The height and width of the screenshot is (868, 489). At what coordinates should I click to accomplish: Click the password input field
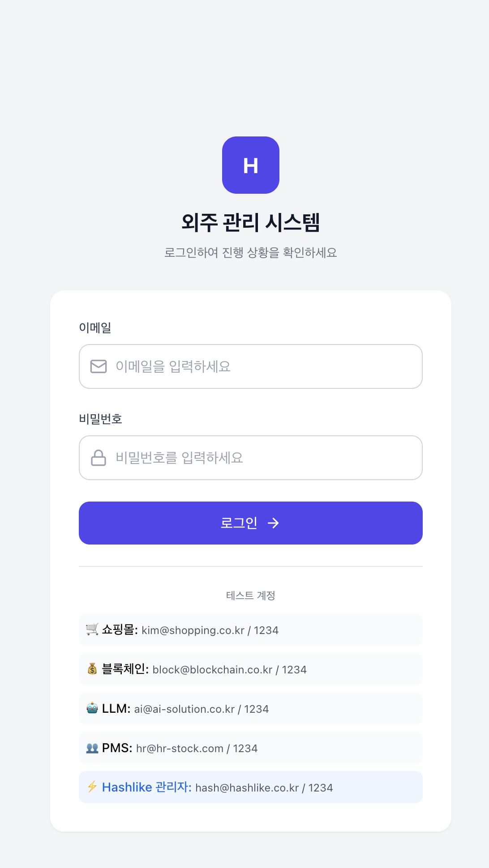250,458
